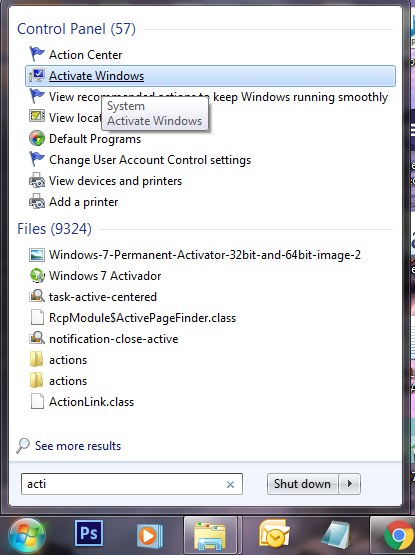Click the Default Programs globe icon
The image size is (415, 555).
(x=36, y=138)
